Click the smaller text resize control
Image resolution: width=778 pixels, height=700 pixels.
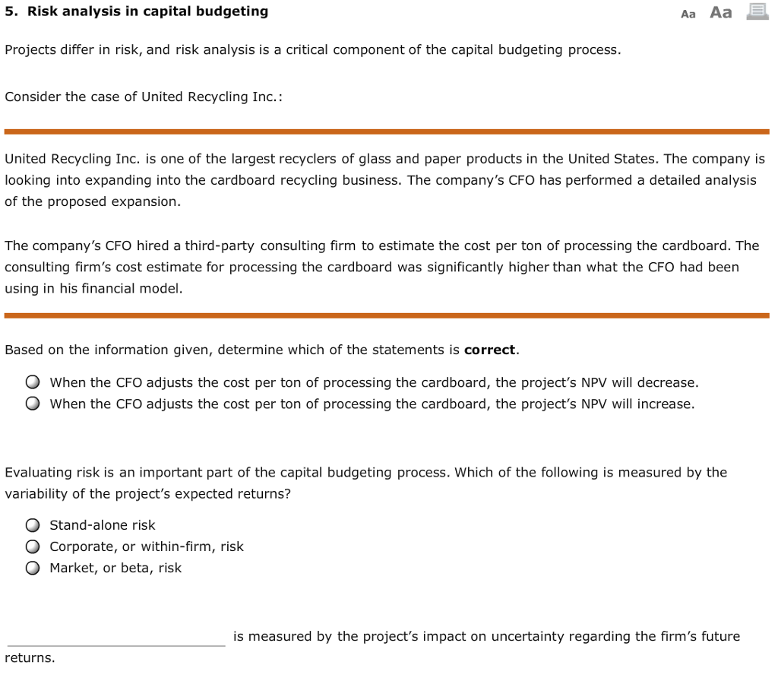688,13
